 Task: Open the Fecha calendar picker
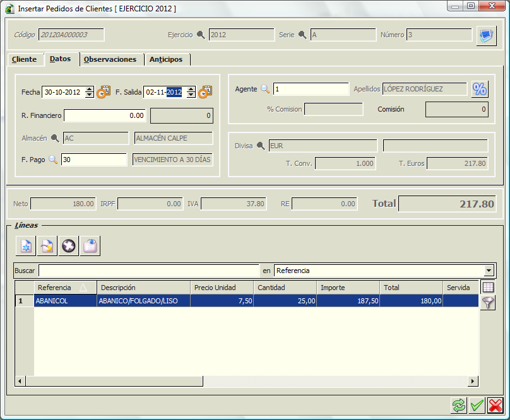pos(104,91)
